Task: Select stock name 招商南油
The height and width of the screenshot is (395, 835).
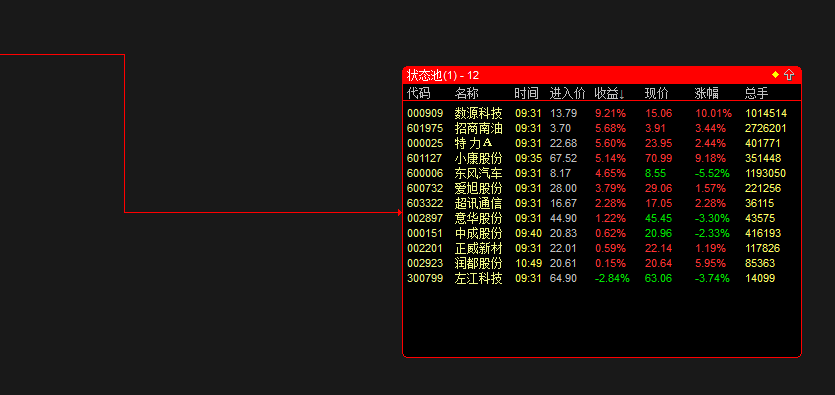Action: [478, 128]
